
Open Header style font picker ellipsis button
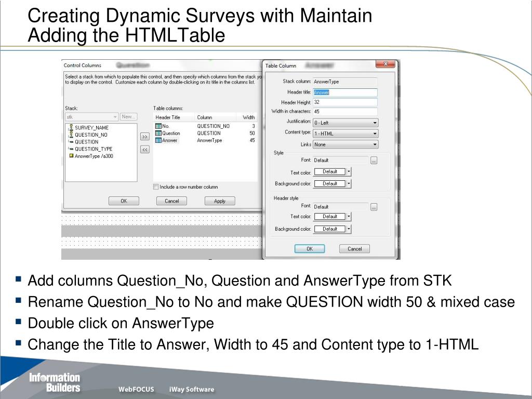click(x=374, y=207)
